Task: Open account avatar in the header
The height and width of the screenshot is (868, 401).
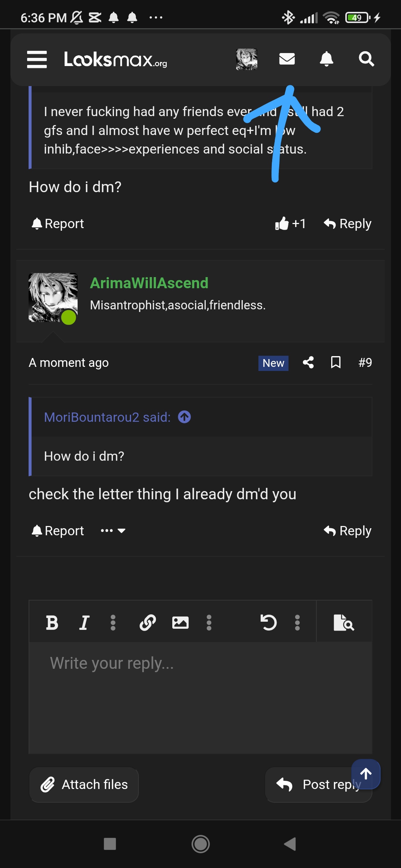Action: point(247,59)
